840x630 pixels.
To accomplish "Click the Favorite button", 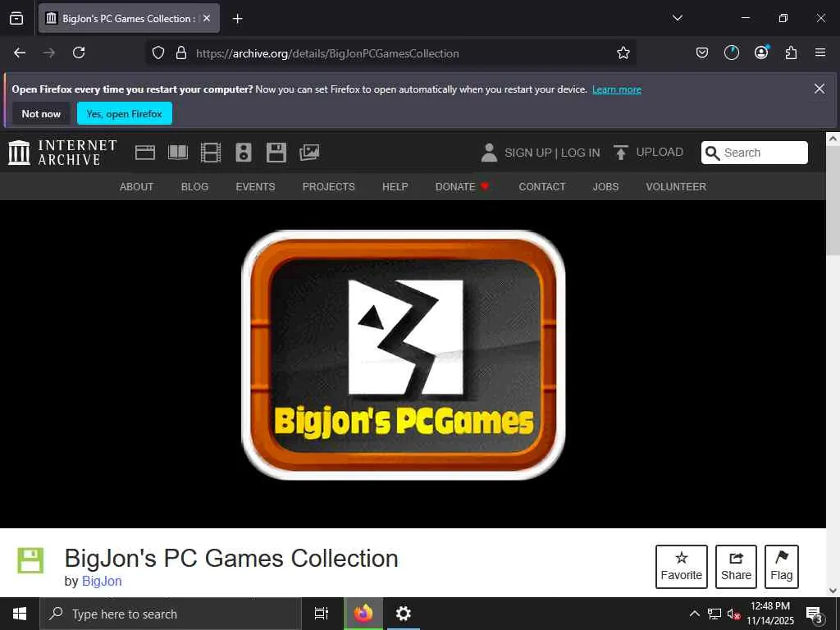I will pos(682,567).
